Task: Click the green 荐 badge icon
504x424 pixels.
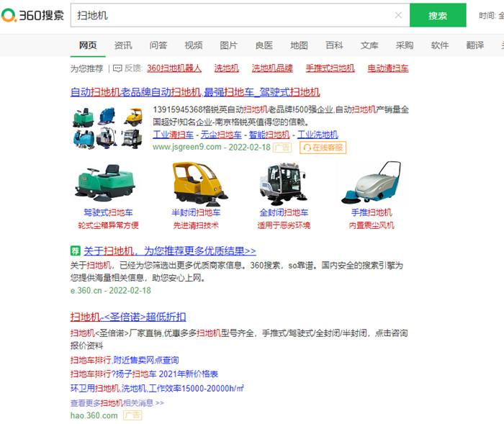Action: [x=75, y=251]
